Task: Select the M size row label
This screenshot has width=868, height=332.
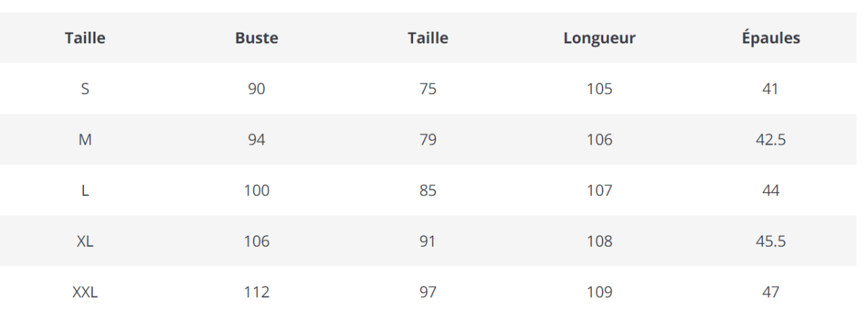Action: (x=85, y=140)
